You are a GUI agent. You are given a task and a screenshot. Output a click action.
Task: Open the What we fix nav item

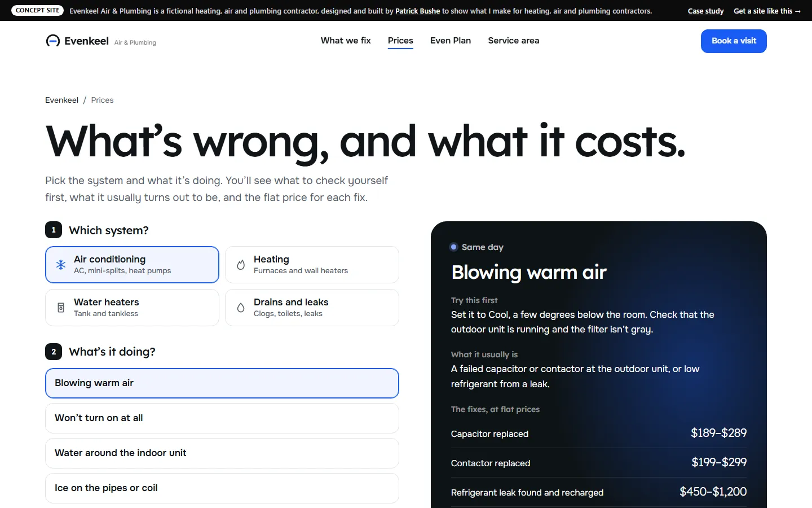(x=346, y=41)
